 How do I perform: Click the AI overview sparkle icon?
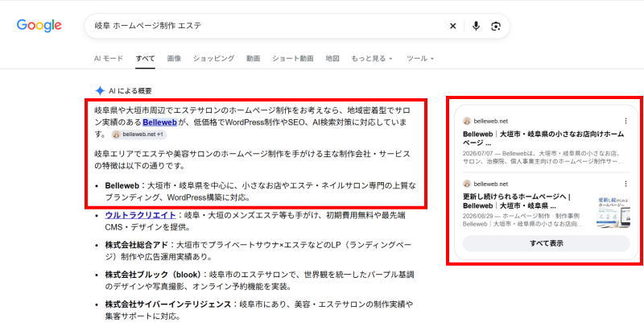click(100, 91)
